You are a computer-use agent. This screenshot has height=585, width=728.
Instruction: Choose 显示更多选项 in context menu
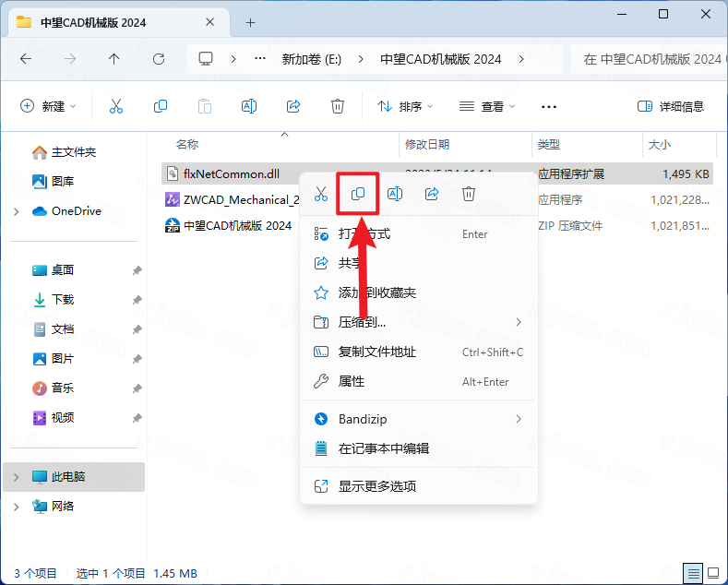(376, 486)
